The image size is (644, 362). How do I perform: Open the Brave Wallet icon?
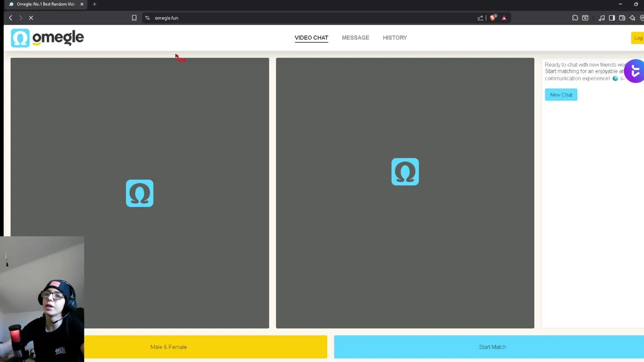pos(622,18)
